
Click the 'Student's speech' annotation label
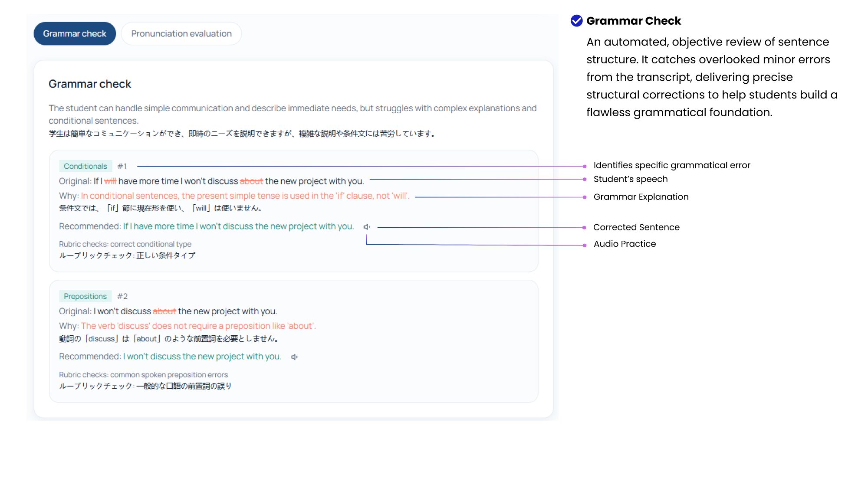631,179
